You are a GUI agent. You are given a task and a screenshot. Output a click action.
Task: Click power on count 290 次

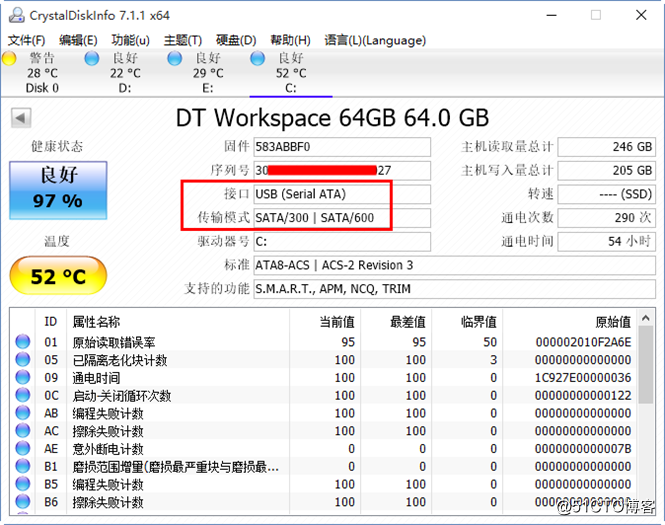click(x=606, y=218)
